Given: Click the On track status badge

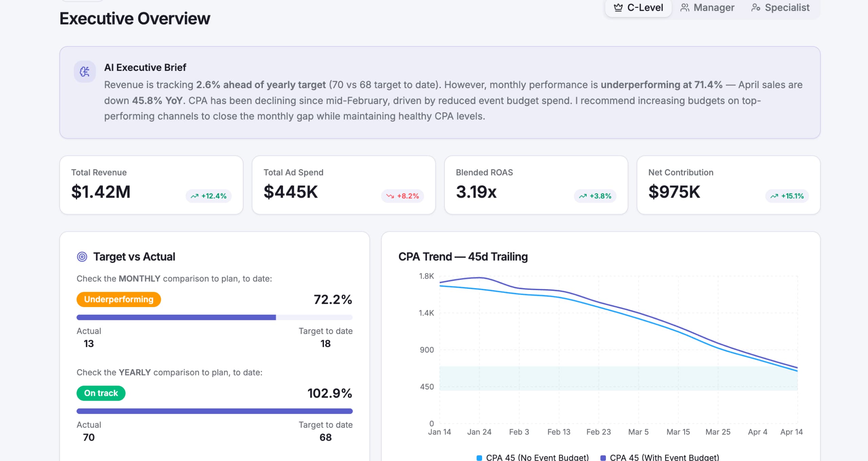Looking at the screenshot, I should 101,393.
